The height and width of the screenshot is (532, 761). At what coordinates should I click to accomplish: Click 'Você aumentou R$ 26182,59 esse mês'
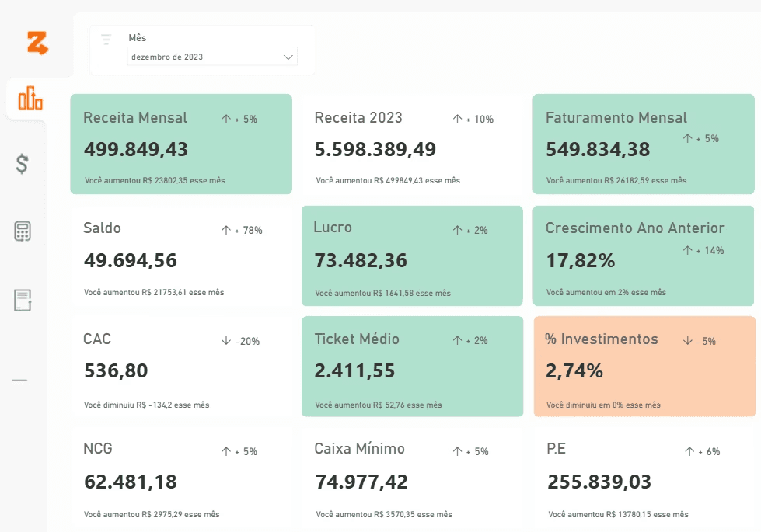coord(616,180)
